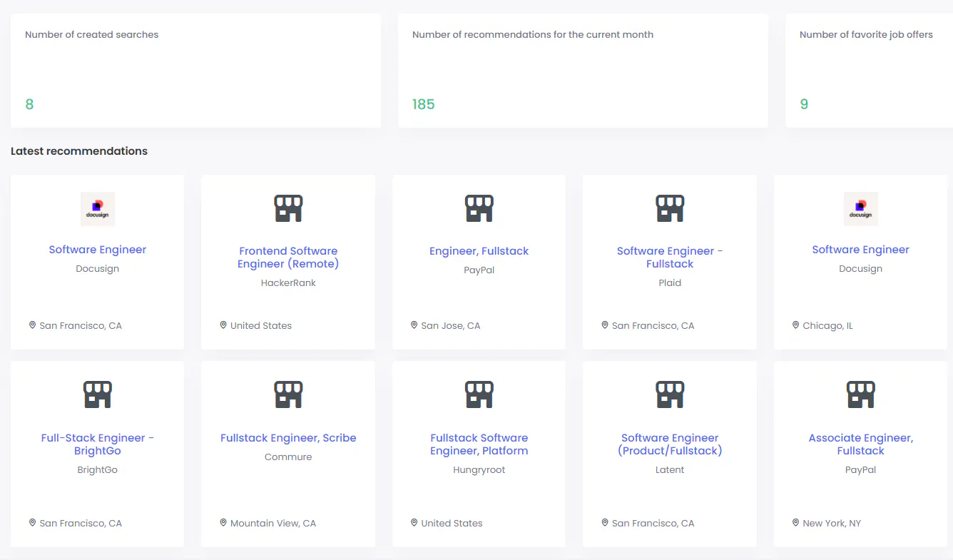The width and height of the screenshot is (953, 560).
Task: Open the Fullstack Engineer, Scribe job
Action: (x=288, y=438)
